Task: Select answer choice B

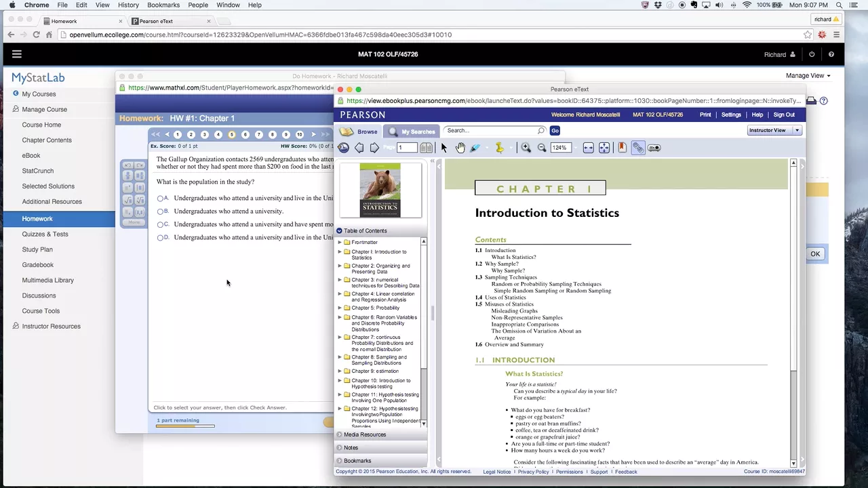Action: (x=160, y=211)
